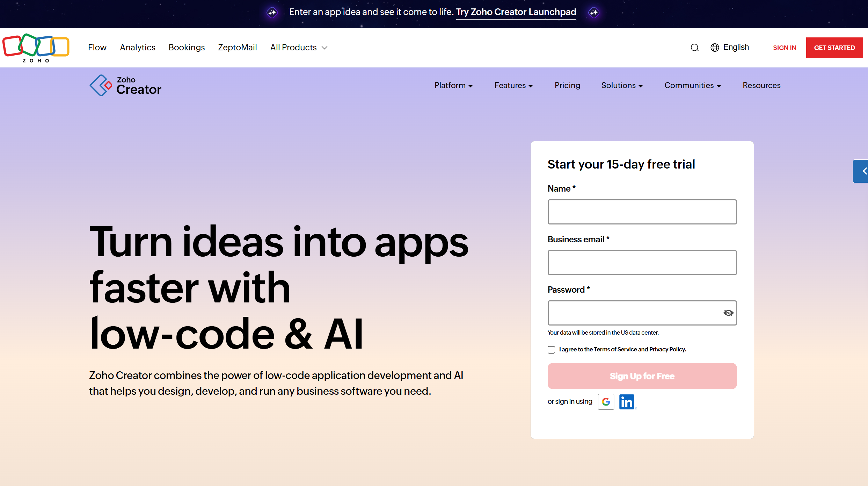Screen dimensions: 868x486
Task: Focus the Business email input field
Action: 642,263
